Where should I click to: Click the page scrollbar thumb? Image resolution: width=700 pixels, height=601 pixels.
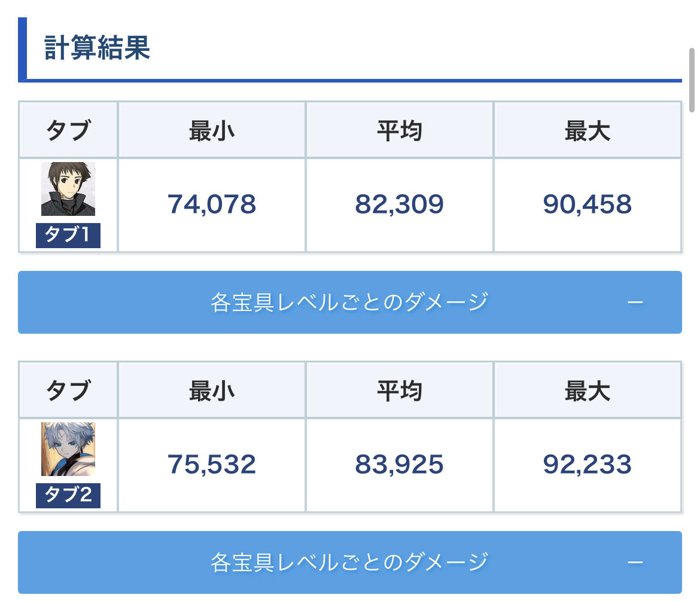click(692, 80)
